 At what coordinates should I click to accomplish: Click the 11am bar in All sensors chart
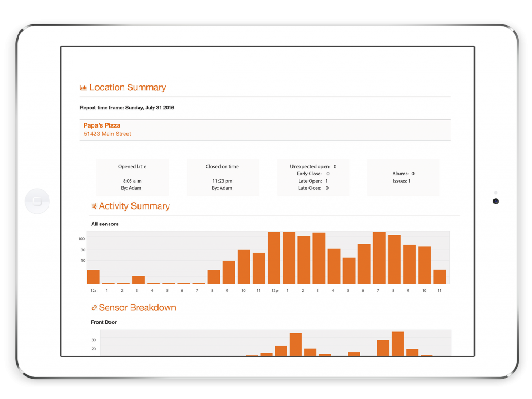pos(259,268)
